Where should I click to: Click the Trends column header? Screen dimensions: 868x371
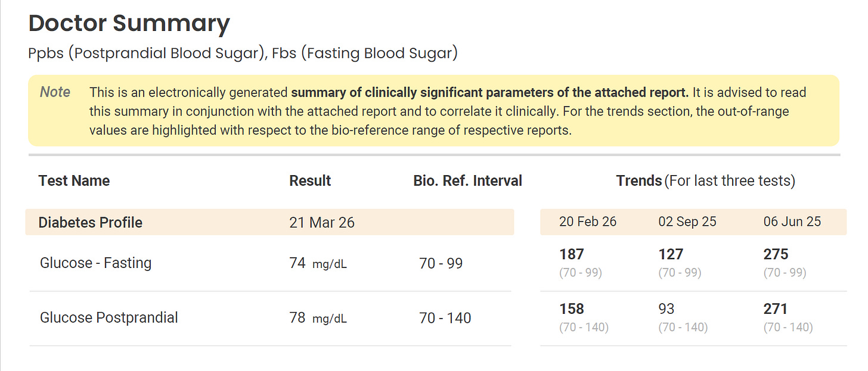coord(639,180)
